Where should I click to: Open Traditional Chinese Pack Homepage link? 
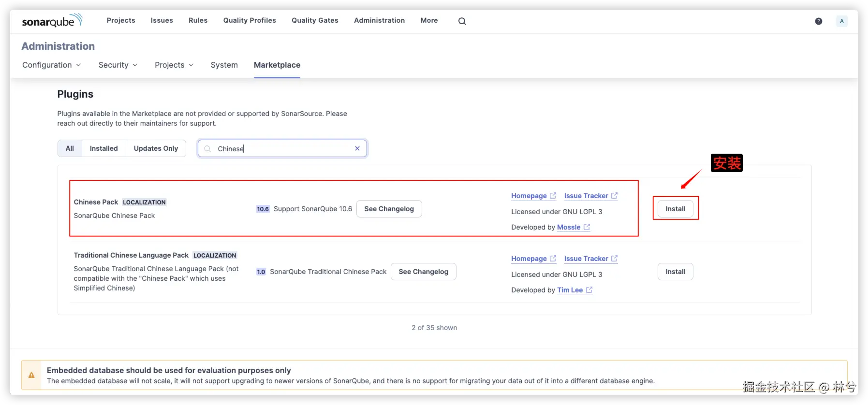(533, 259)
